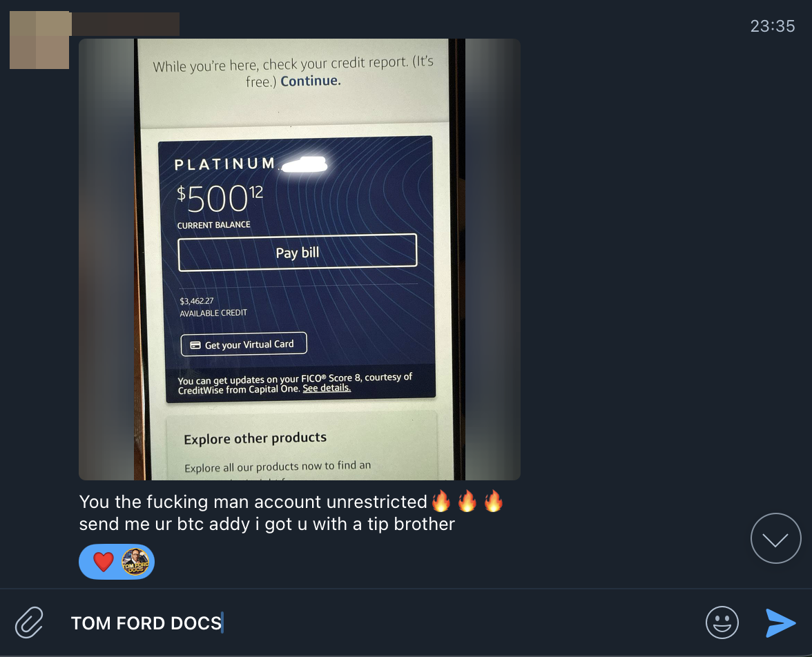Viewport: 812px width, 657px height.
Task: Click into the TOM FORD DOCS message field
Action: click(x=383, y=622)
